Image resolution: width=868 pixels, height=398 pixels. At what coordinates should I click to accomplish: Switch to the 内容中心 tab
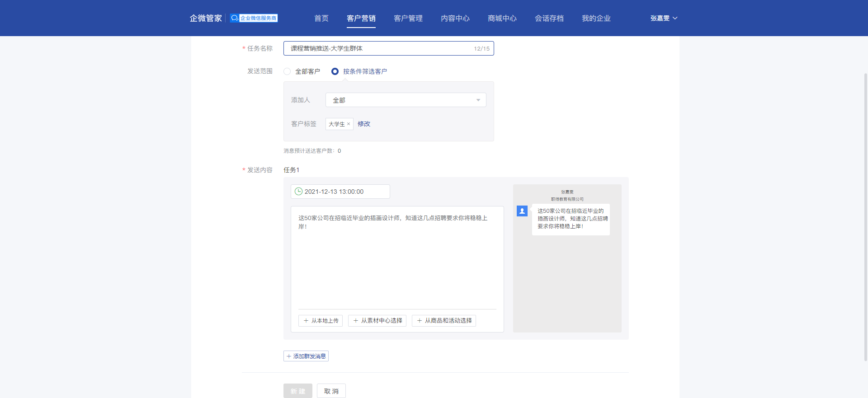tap(455, 18)
